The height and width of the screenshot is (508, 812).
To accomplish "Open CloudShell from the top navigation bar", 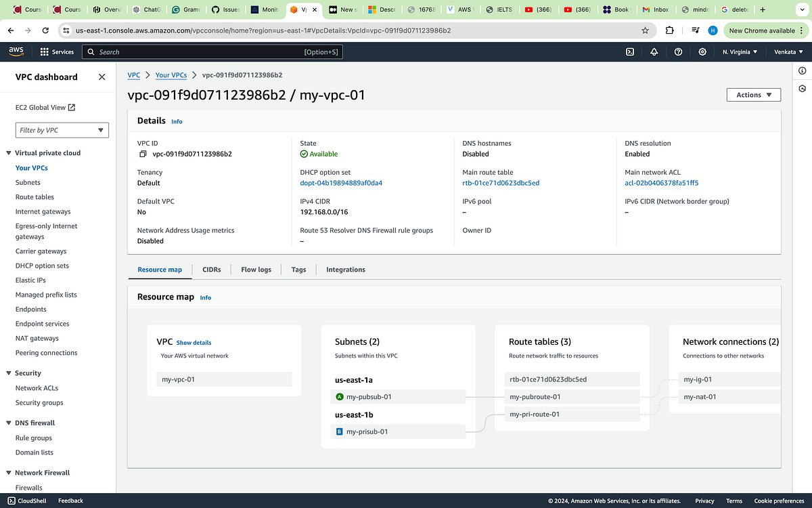I will coord(630,51).
